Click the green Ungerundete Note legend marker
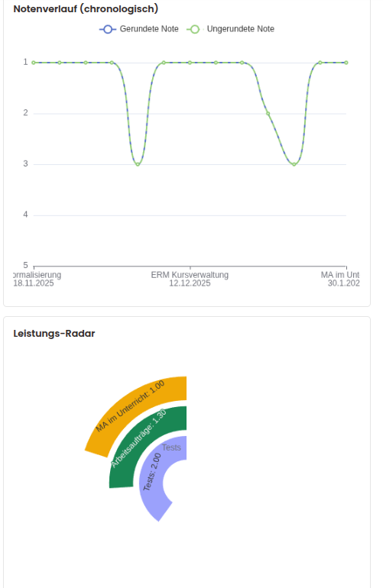Image resolution: width=383 pixels, height=588 pixels. [194, 29]
